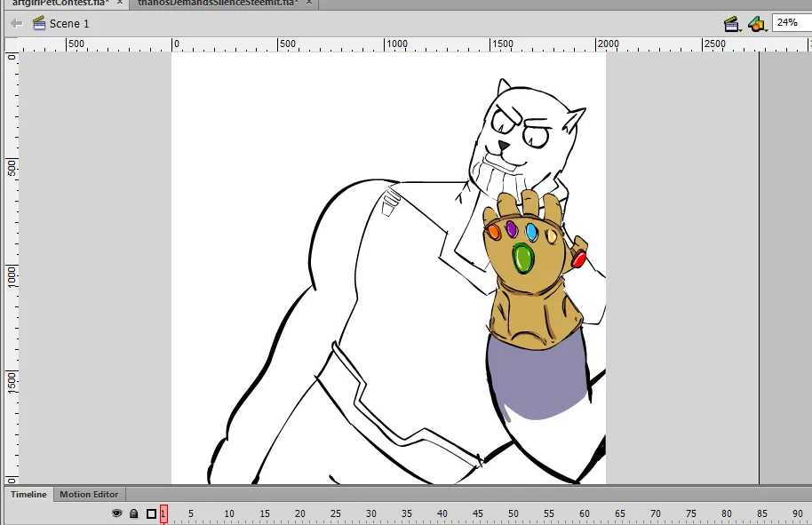The image size is (812, 525).
Task: Select the purple gem on the gauntlet knuckles
Action: (512, 228)
